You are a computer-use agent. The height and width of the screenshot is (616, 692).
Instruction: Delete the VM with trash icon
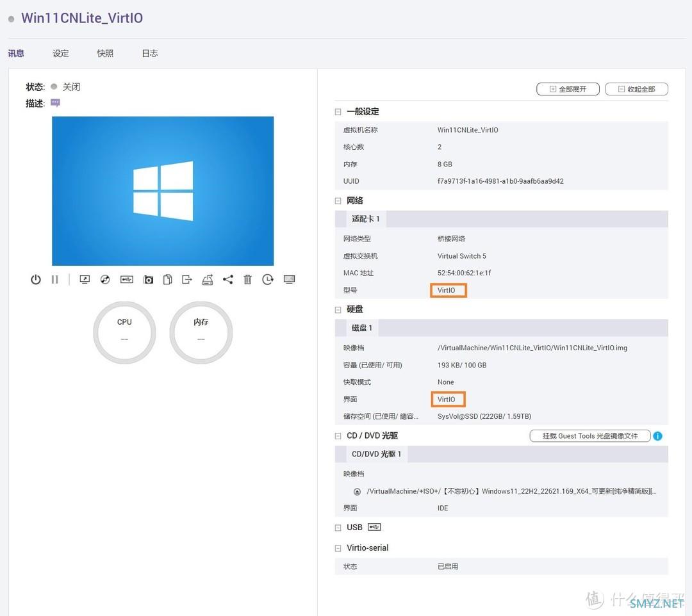pos(247,280)
